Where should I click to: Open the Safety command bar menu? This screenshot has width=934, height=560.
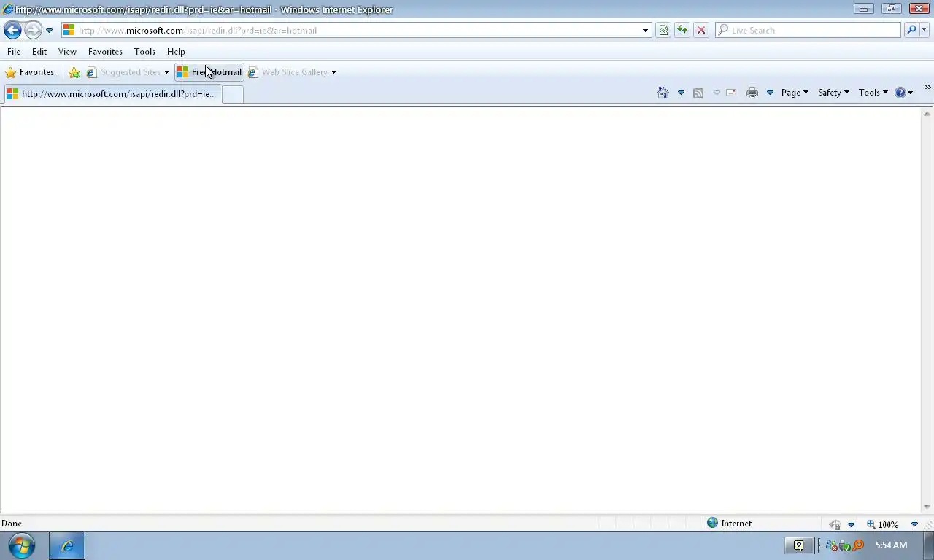pos(833,93)
